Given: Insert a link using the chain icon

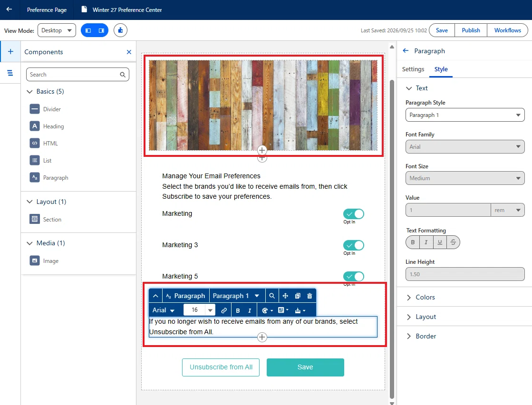Looking at the screenshot, I should [224, 310].
